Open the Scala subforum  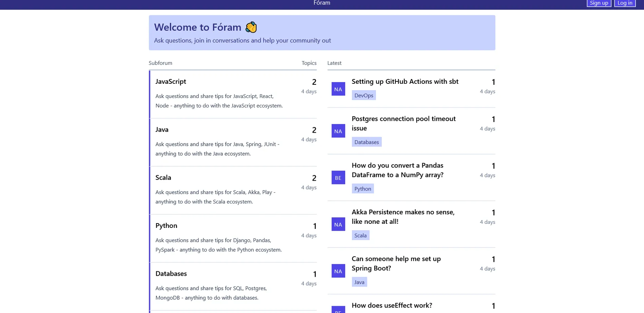pyautogui.click(x=163, y=177)
